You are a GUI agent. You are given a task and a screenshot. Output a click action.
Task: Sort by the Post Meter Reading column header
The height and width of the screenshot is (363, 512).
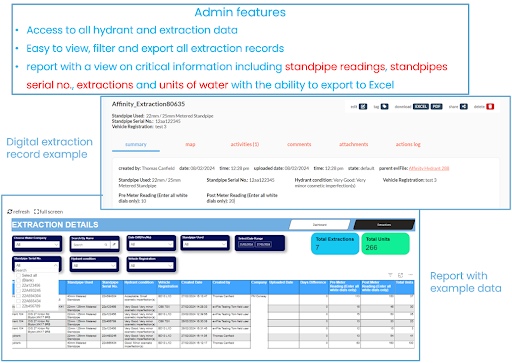(x=378, y=287)
